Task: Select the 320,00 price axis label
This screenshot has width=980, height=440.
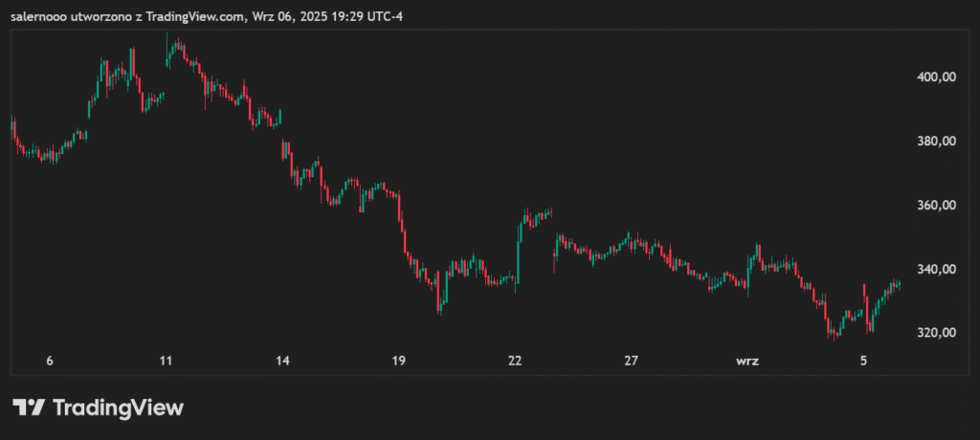Action: 937,333
